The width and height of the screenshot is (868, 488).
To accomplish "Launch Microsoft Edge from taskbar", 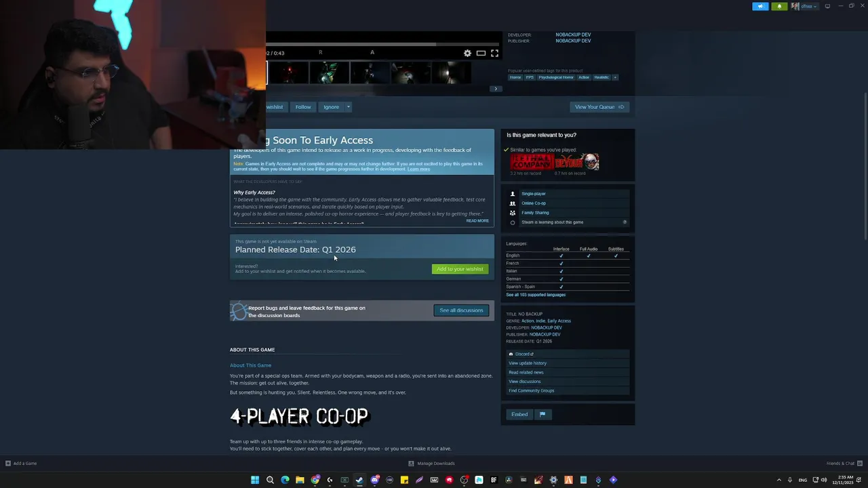I will tap(285, 480).
